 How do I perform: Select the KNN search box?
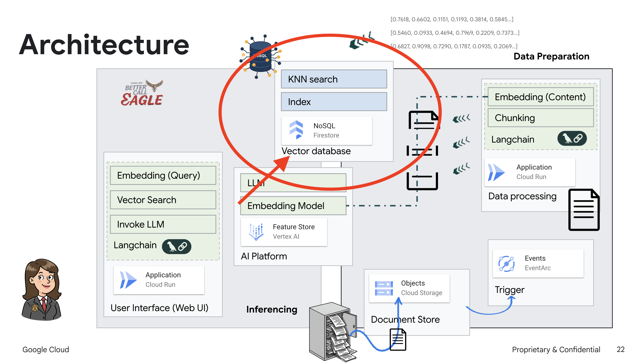point(334,79)
